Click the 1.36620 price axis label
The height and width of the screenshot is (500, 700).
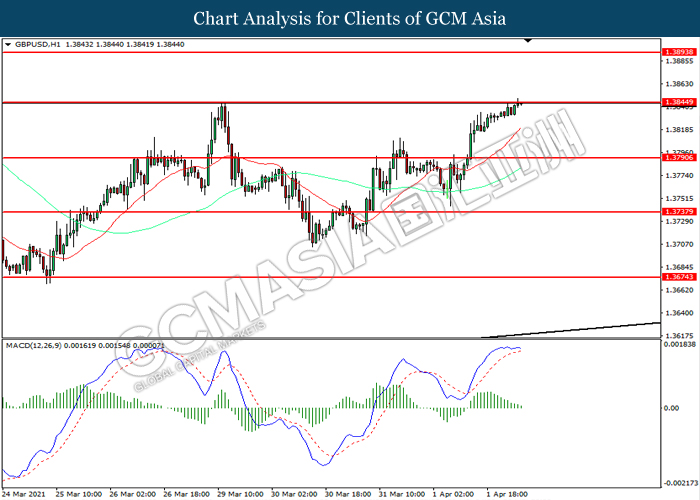point(679,290)
